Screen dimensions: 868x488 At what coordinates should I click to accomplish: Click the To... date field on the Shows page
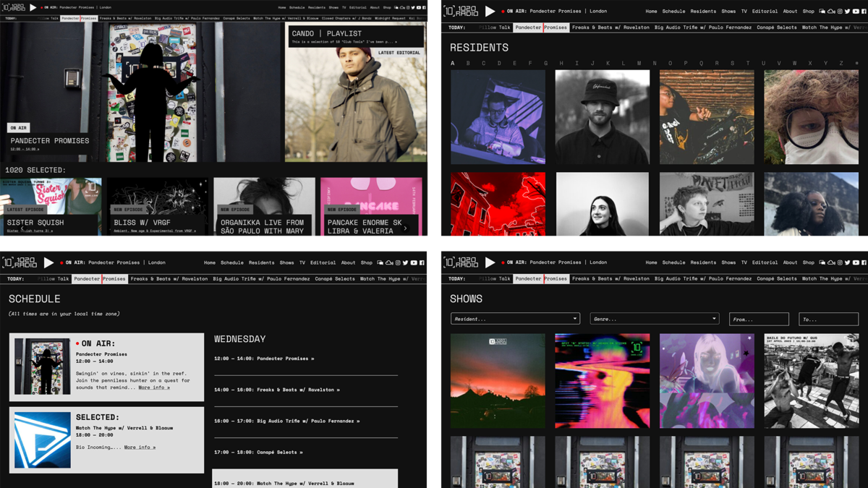tap(828, 319)
